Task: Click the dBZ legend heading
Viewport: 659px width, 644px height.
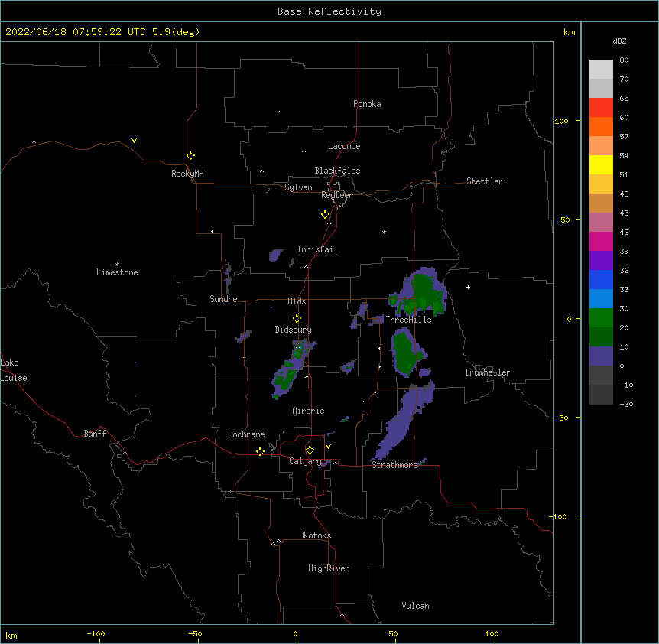Action: [x=619, y=41]
